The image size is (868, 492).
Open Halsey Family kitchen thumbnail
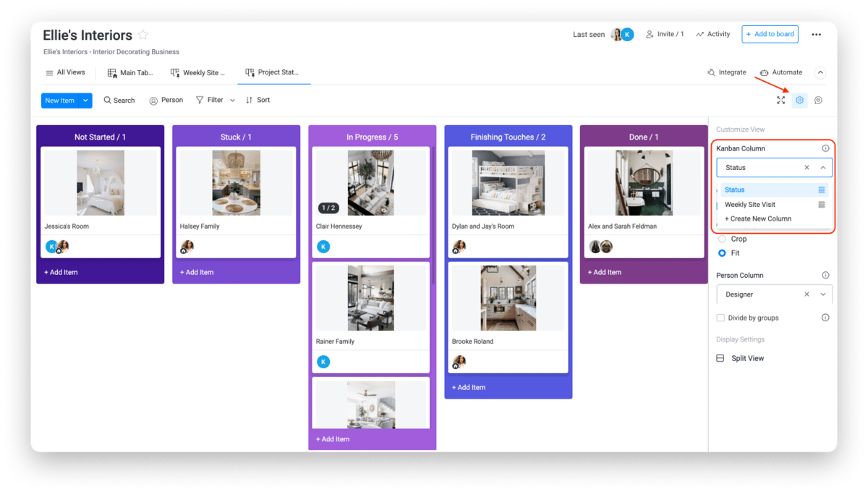237,183
